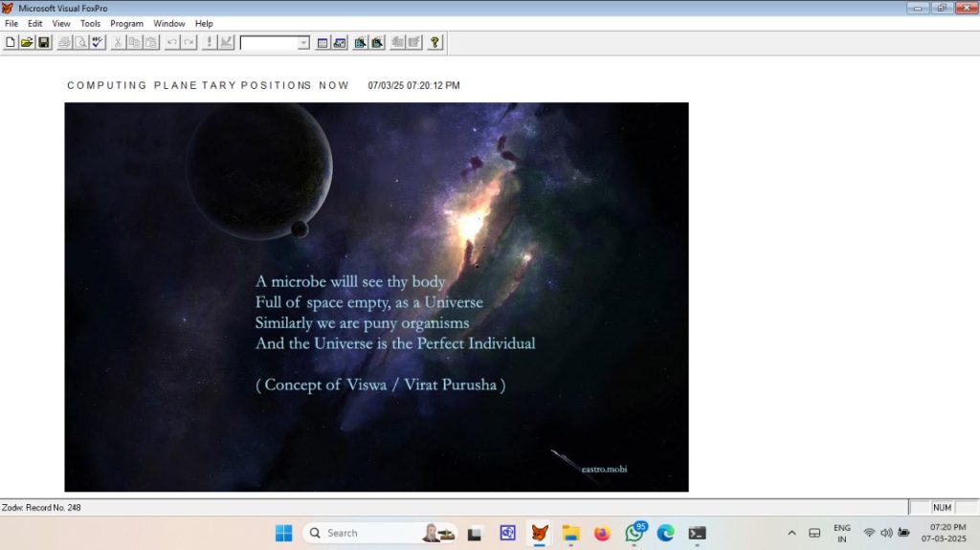
Task: Click the Copy toolbar icon
Action: pos(134,42)
